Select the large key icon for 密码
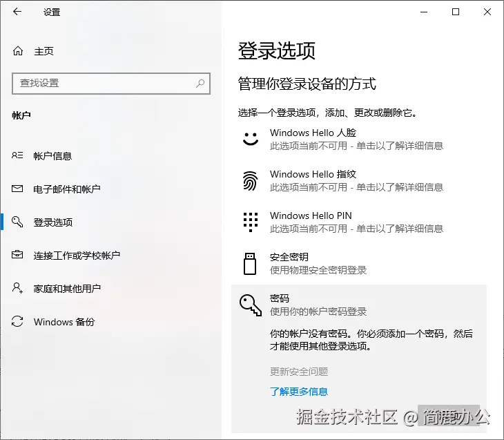The image size is (504, 440). (x=251, y=305)
